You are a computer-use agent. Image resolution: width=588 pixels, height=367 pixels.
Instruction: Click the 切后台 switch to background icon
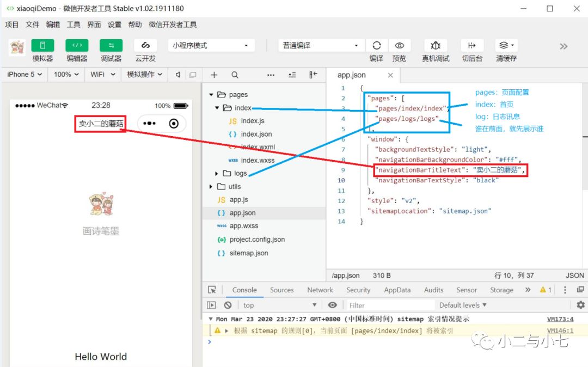[471, 45]
